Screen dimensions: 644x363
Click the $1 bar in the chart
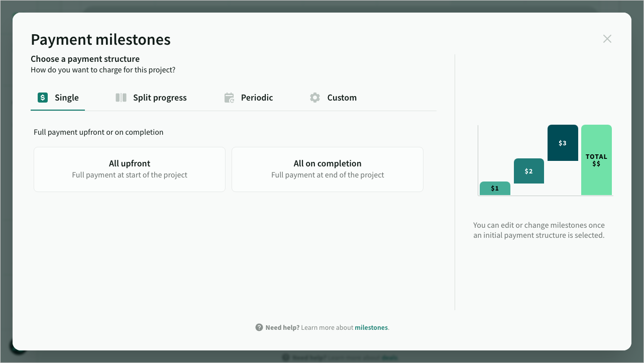coord(494,189)
